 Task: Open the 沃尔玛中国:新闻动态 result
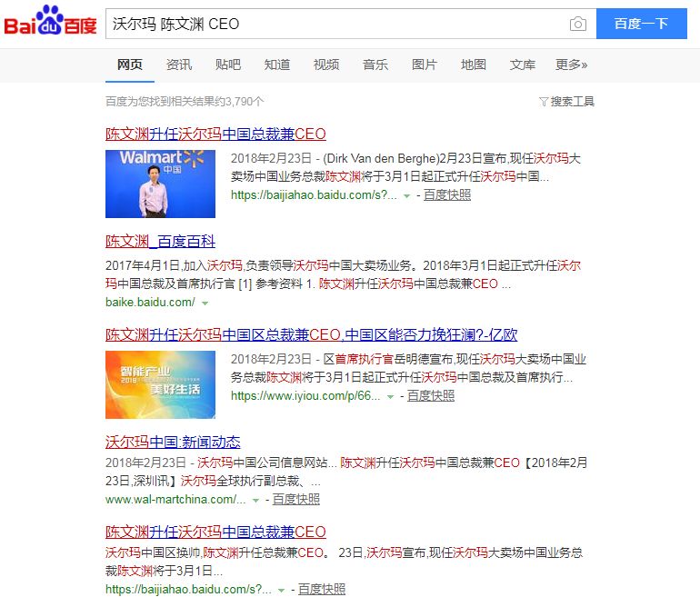[x=173, y=443]
